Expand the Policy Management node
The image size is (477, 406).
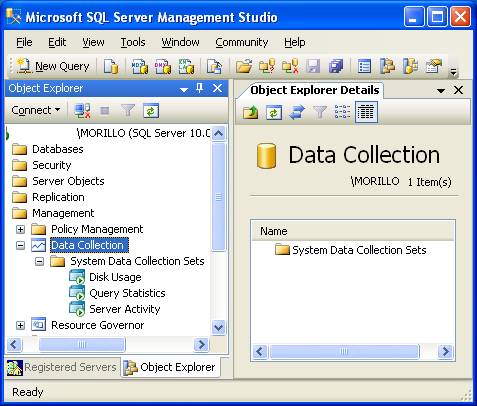(20, 229)
